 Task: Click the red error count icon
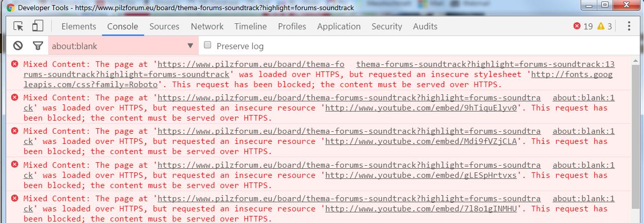point(577,26)
